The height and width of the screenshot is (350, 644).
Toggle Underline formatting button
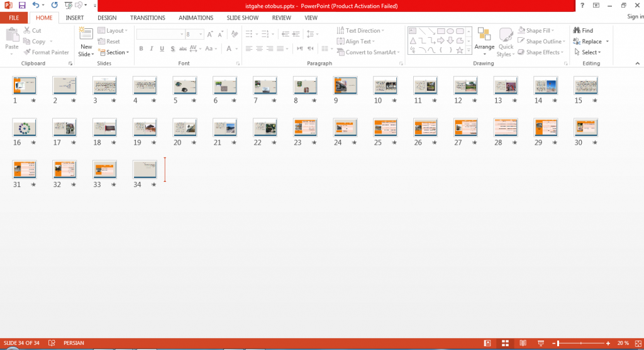click(x=162, y=48)
